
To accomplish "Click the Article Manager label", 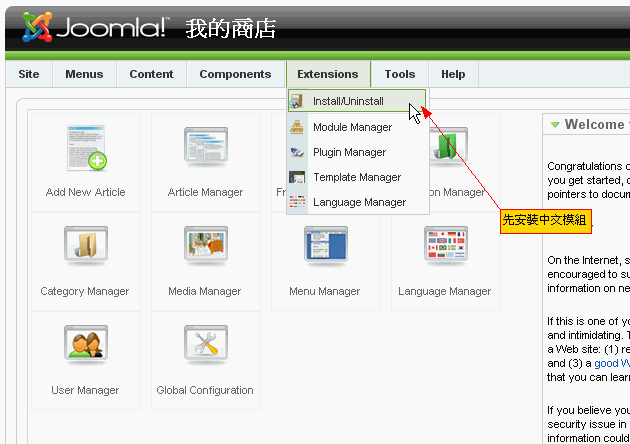I will pos(205,192).
